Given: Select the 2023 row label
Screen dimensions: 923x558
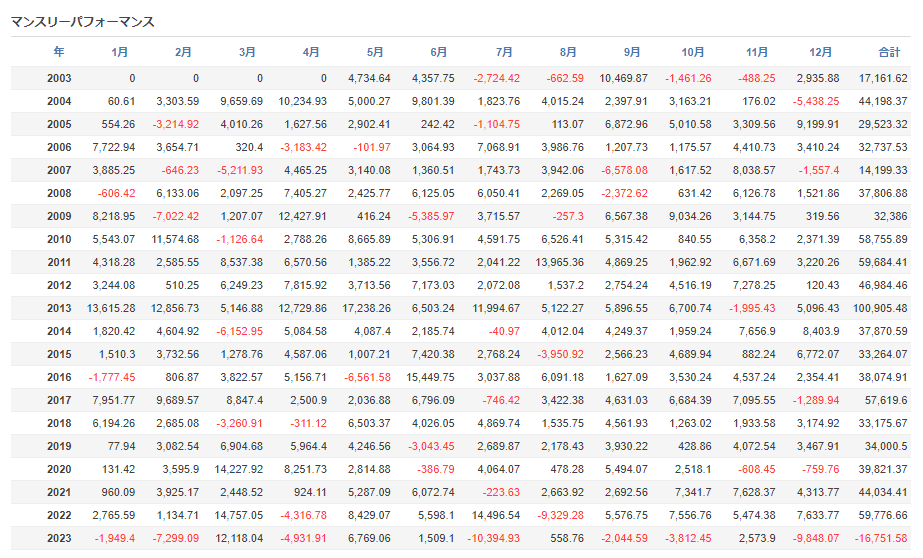Looking at the screenshot, I should pos(59,539).
